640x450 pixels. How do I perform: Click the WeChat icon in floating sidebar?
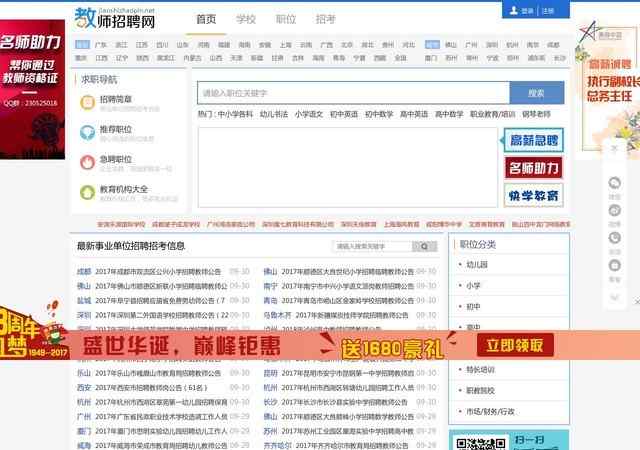(x=615, y=183)
